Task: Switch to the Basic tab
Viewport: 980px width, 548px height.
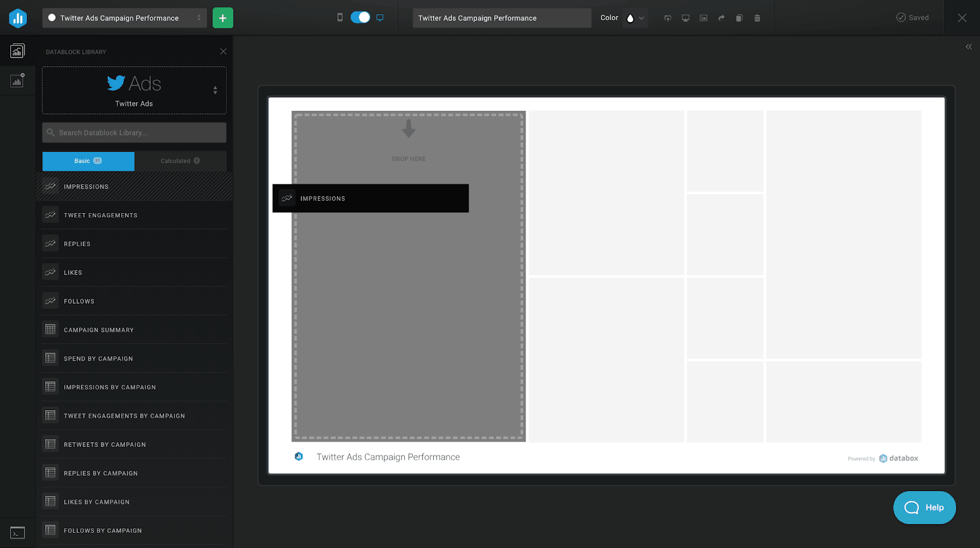Action: point(88,161)
